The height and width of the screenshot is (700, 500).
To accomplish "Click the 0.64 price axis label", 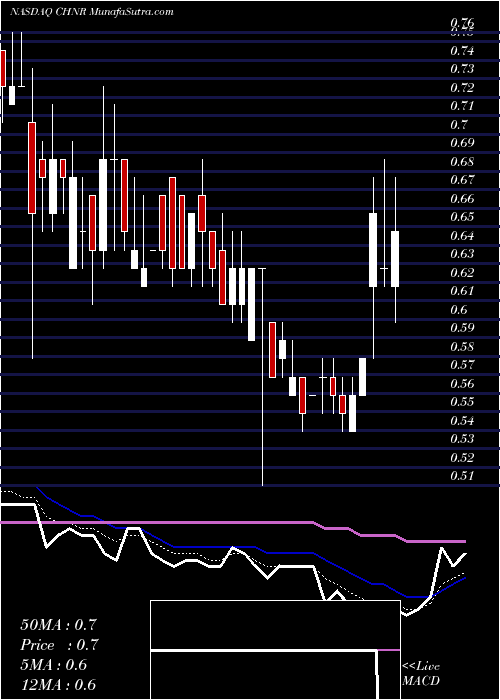I will pyautogui.click(x=462, y=236).
